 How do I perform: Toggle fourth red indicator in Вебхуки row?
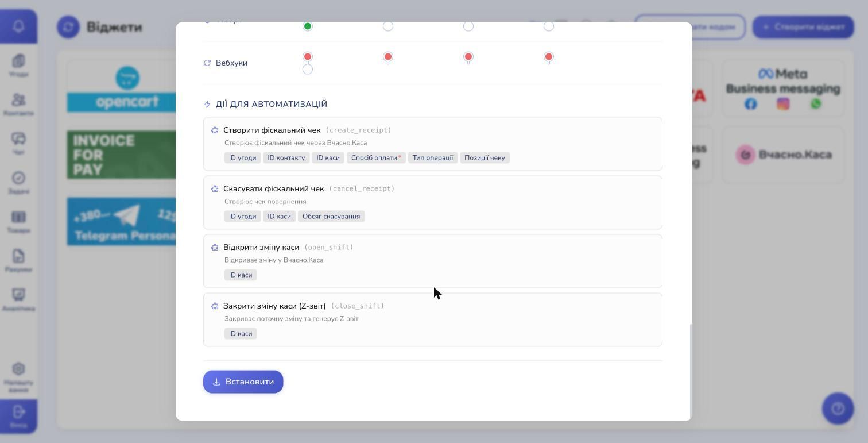549,57
